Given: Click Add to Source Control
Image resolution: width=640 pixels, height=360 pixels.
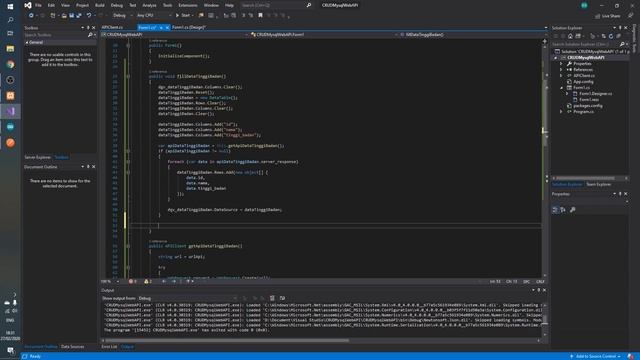Looking at the screenshot, I should (596, 356).
